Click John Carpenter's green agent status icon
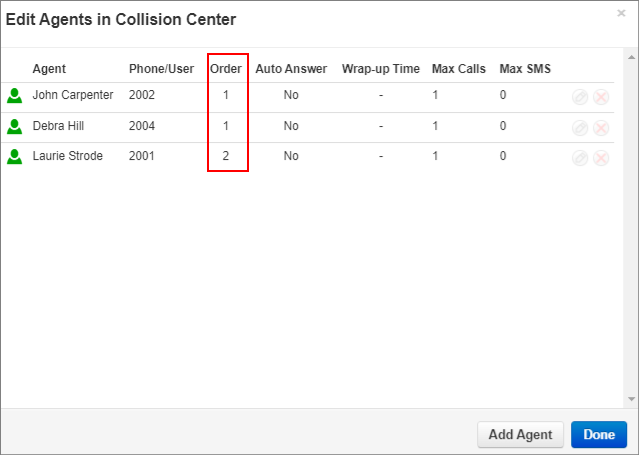 [15, 96]
